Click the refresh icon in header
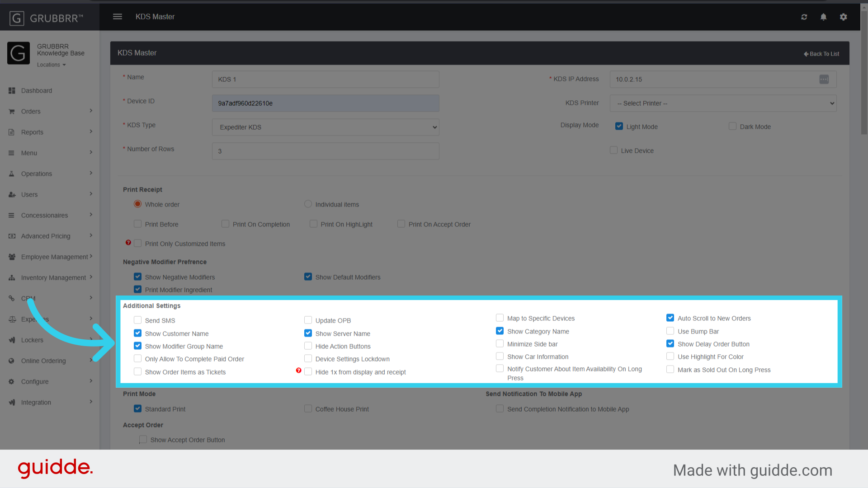 pyautogui.click(x=804, y=17)
